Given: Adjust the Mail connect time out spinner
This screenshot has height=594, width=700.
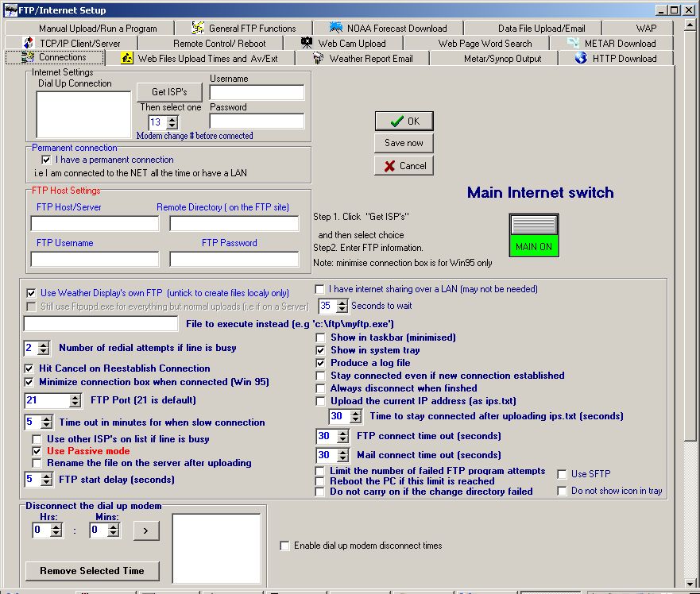Looking at the screenshot, I should [343, 455].
